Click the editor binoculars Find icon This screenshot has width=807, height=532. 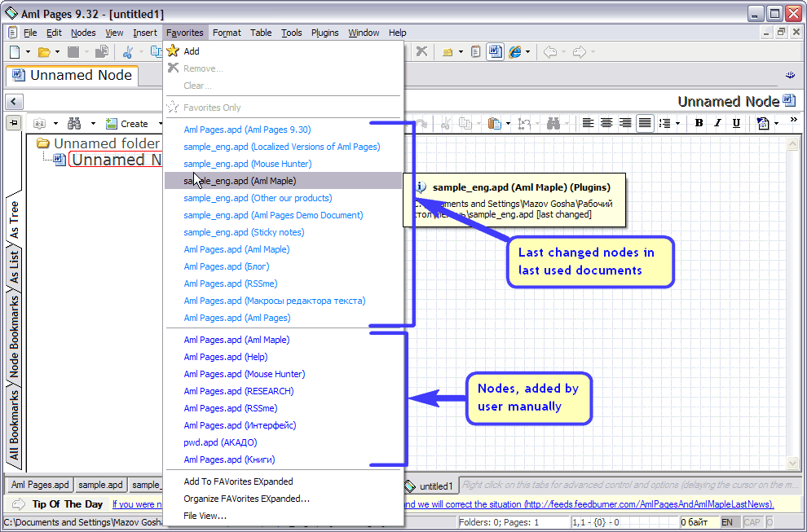coord(553,124)
